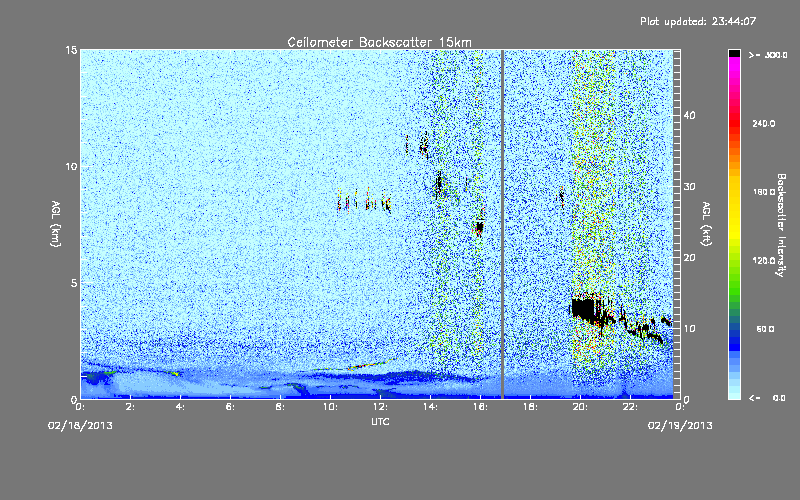Screen dimensions: 800x500
Task: Click the '10' tick on the kft axis
Action: pyautogui.click(x=689, y=329)
